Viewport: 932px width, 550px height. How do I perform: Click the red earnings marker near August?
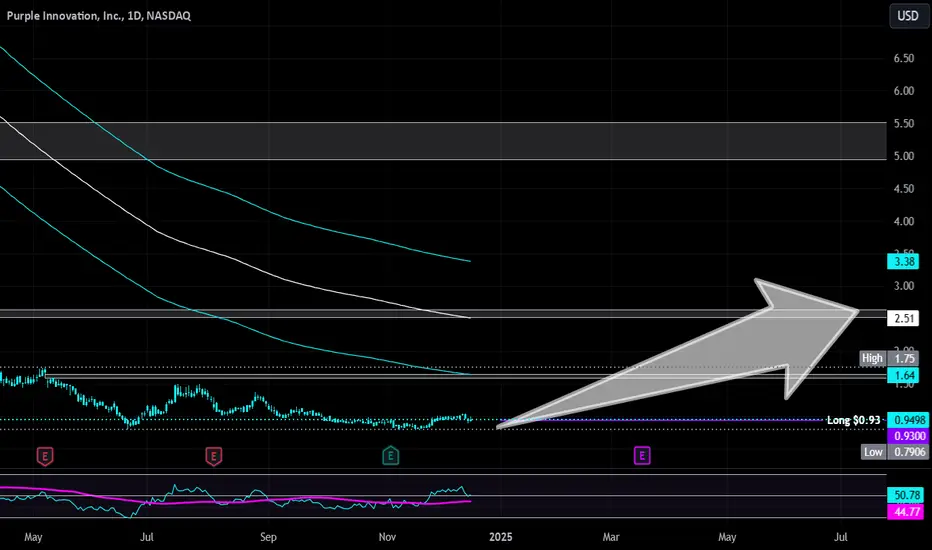point(213,457)
